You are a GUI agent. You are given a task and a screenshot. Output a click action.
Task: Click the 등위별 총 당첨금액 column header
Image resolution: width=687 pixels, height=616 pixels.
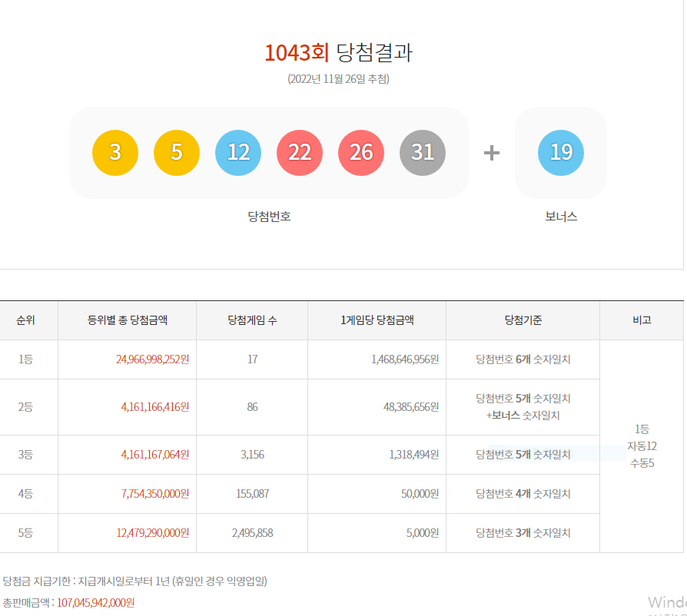(128, 320)
